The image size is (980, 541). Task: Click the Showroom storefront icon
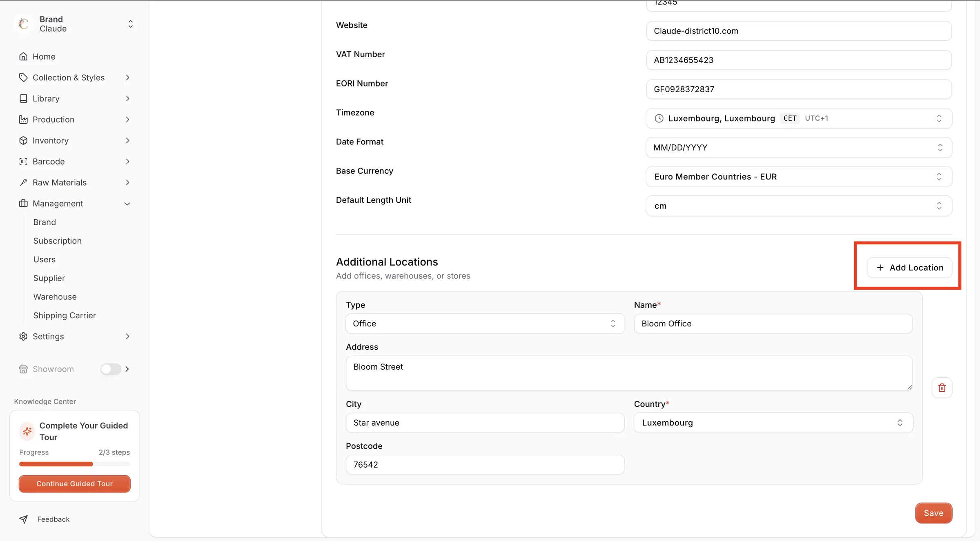pyautogui.click(x=23, y=369)
